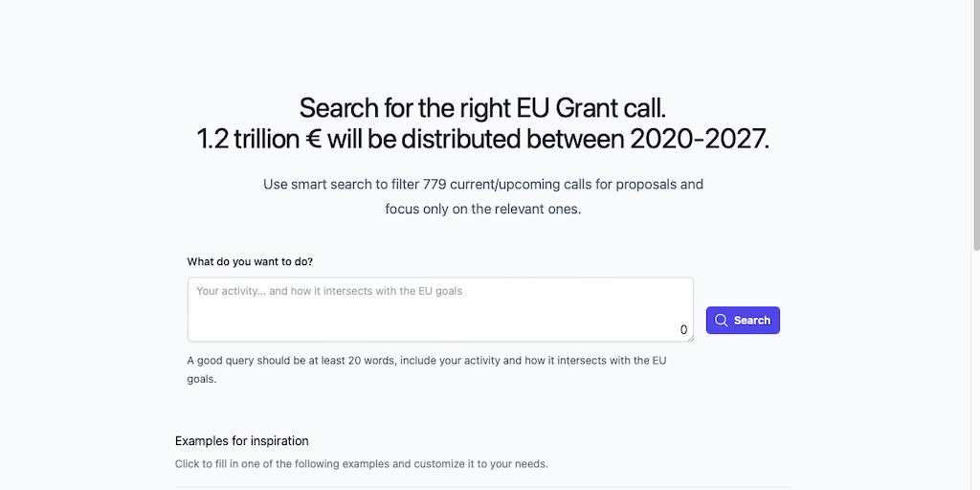Click the "Your activity..." placeholder text
Screen dimensions: 980x490
329,291
